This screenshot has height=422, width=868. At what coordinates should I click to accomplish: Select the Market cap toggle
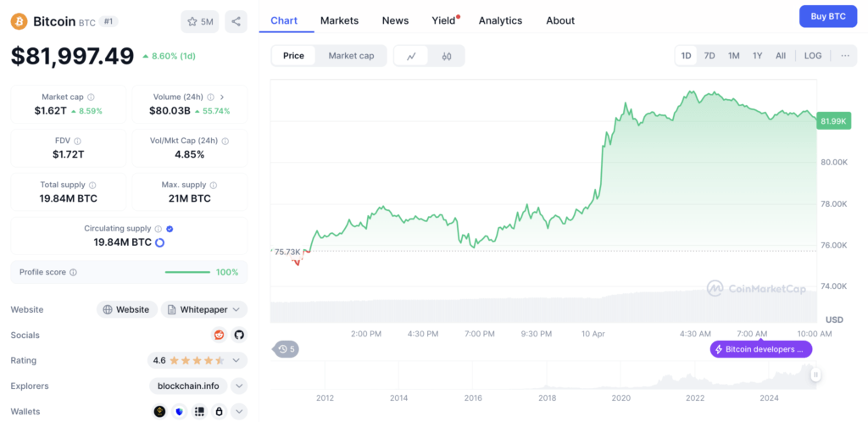click(351, 56)
